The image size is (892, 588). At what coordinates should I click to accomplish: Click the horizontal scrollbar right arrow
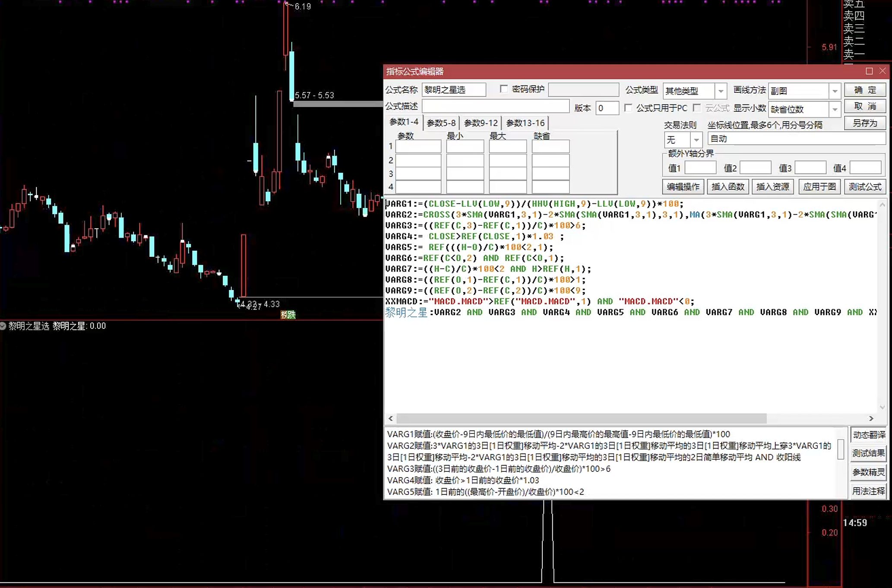point(871,418)
